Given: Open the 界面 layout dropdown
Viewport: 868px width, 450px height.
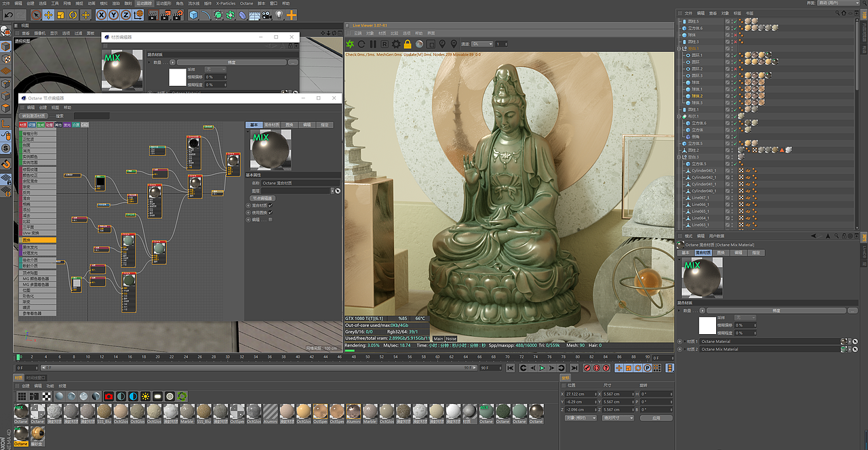Looking at the screenshot, I should coord(838,3).
